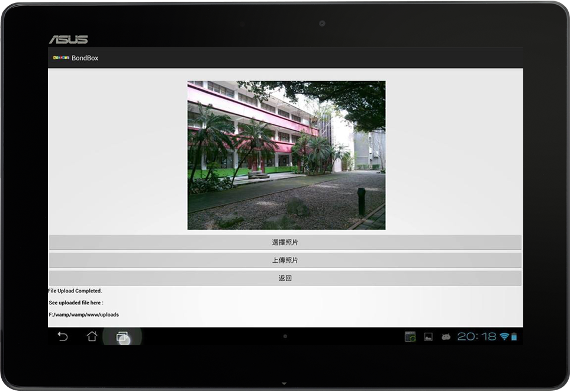Select the F:/wamp/wamp/www/uploads path text
The width and height of the screenshot is (570, 392).
83,314
